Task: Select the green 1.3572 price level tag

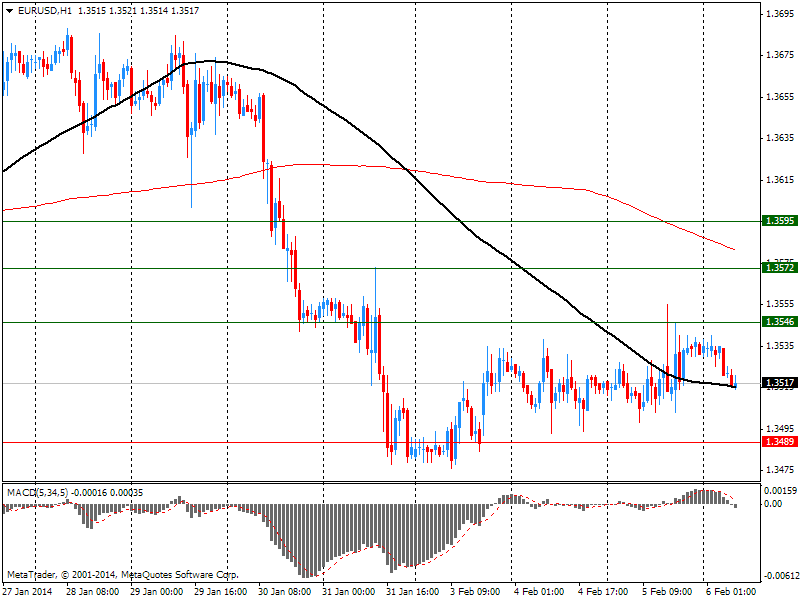Action: point(778,268)
